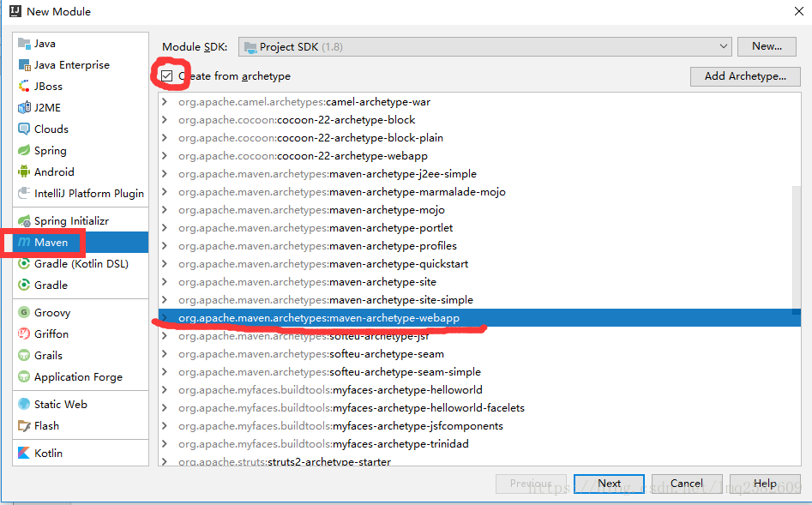The image size is (812, 505).
Task: Click the Static Web globe icon
Action: point(24,404)
